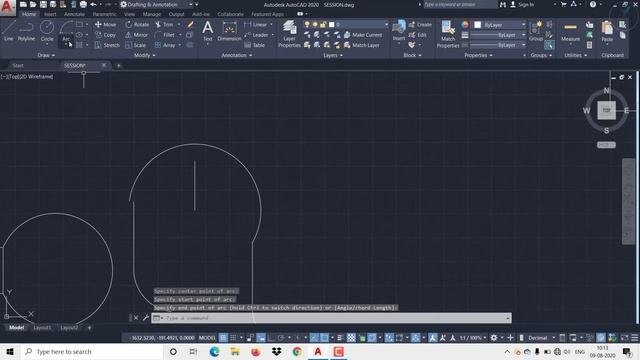640x360 pixels.
Task: Click the Measure utility
Action: point(570,32)
